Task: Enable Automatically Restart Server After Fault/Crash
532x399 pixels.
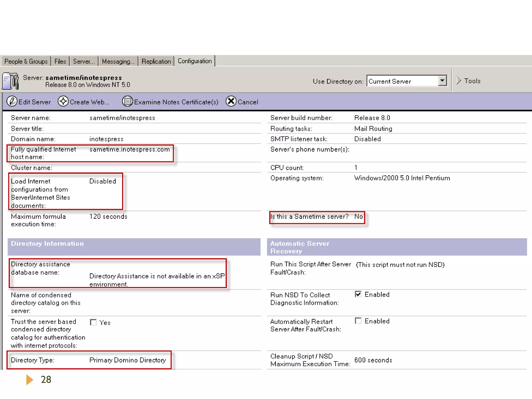Action: coord(358,321)
